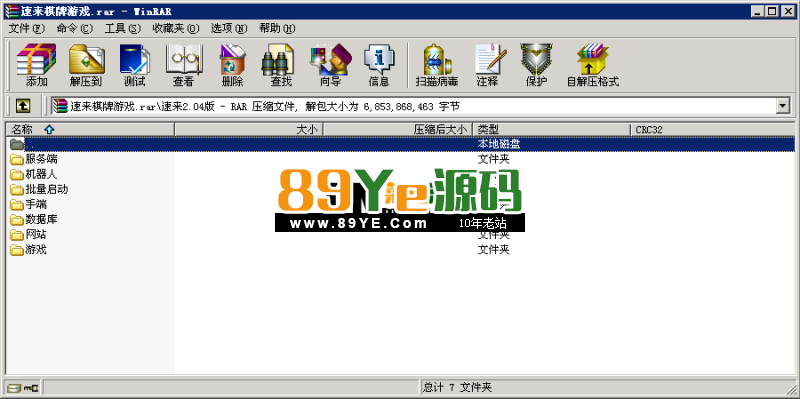Open the 查看 (View) tool

183,65
